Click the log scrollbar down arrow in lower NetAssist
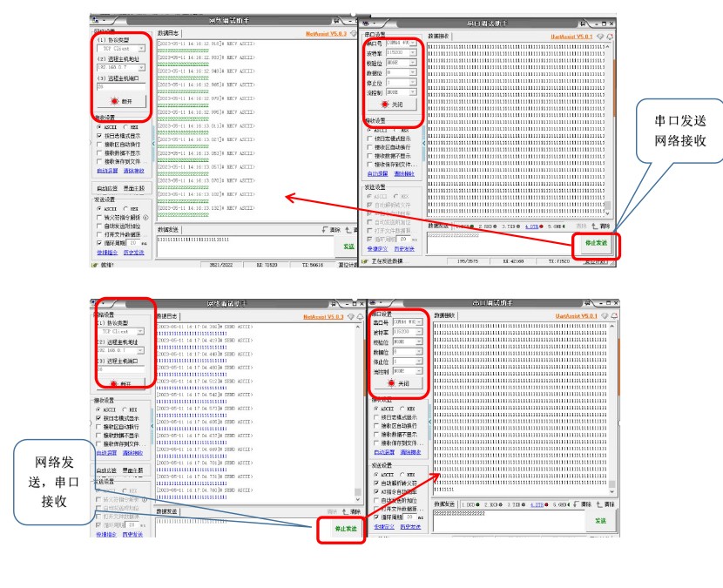Viewport: 723px width, 588px height. coord(358,499)
